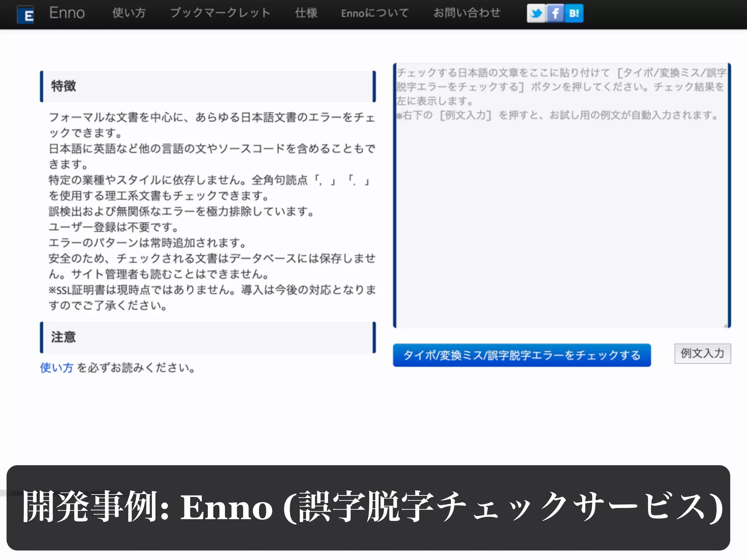
Task: Open the Ennoについて menu item
Action: (x=375, y=13)
